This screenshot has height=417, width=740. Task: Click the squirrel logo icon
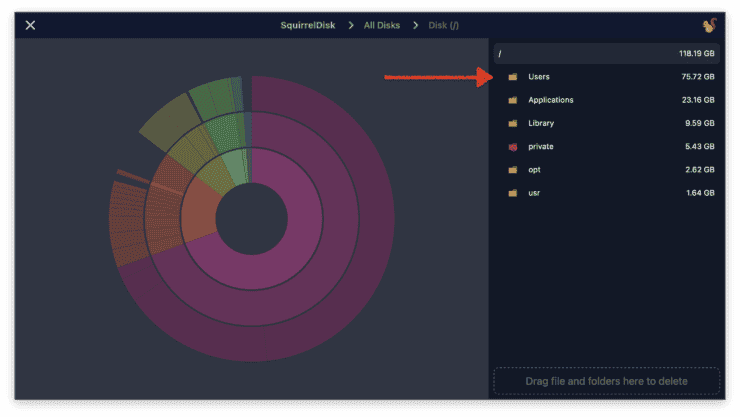(710, 25)
